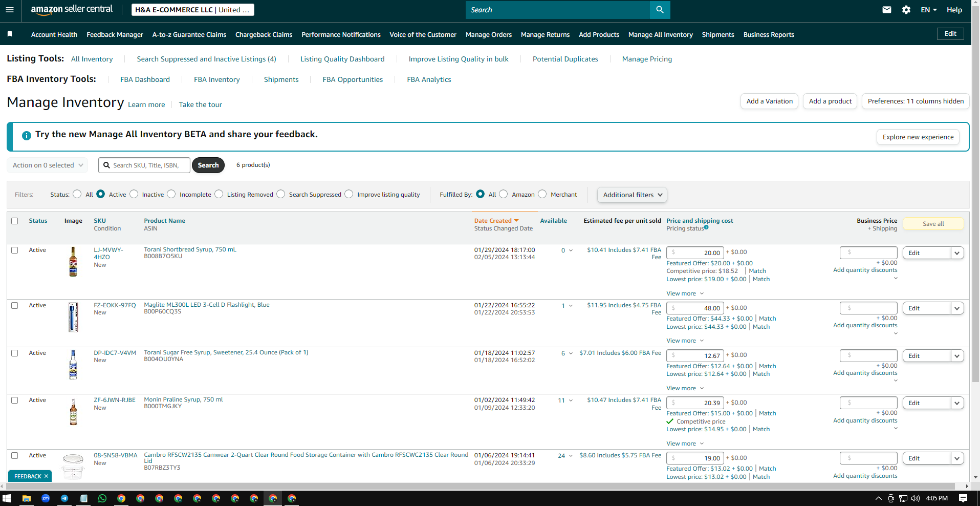This screenshot has width=980, height=506.
Task: Click Preferences: 11 columns hidden button
Action: pyautogui.click(x=916, y=101)
